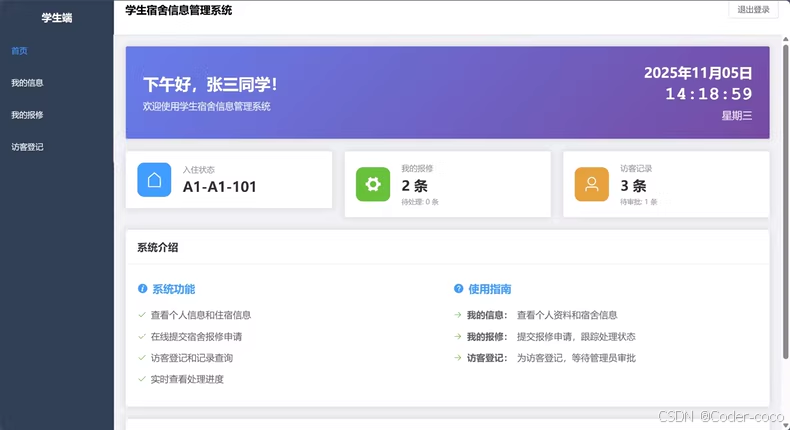Click the text 在线提交宿舍报修申请

[196, 336]
